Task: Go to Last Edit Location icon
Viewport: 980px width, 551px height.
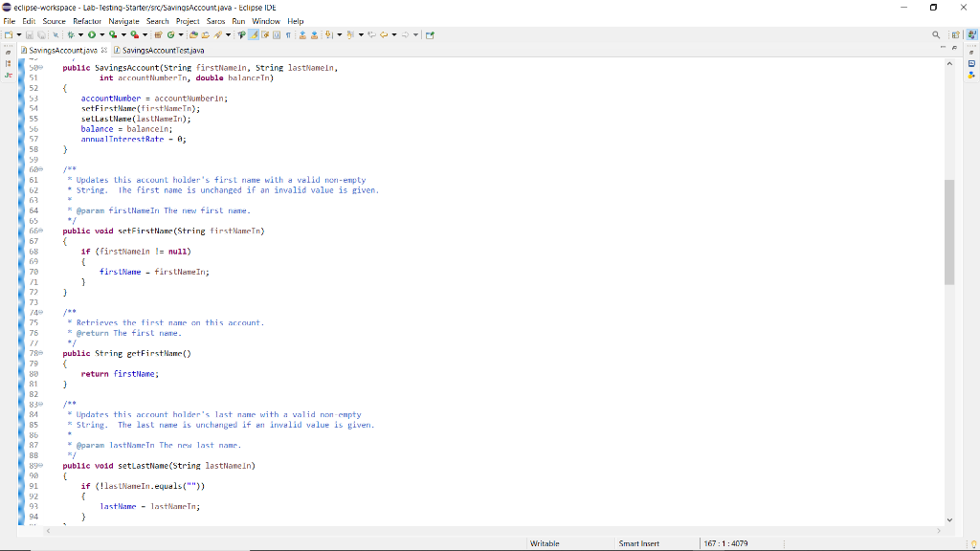Action: 371,35
